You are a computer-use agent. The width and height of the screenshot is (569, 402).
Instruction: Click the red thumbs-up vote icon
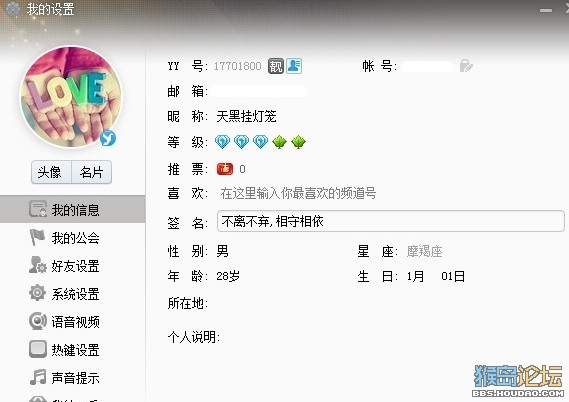[x=225, y=169]
